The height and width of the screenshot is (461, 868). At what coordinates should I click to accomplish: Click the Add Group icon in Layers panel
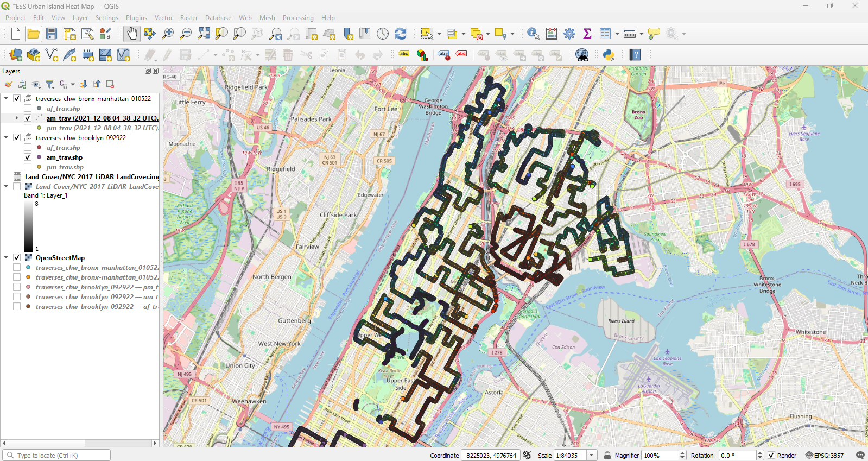coord(22,84)
